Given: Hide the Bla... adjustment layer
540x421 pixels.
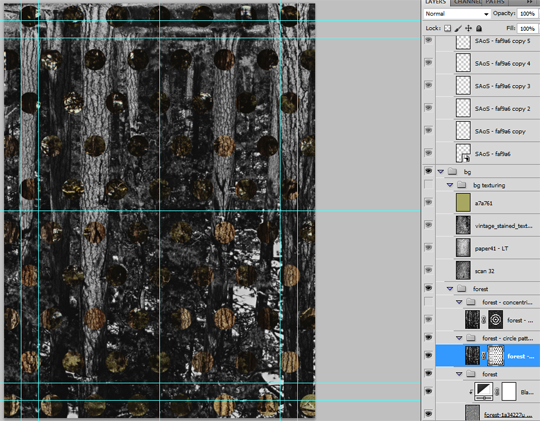Looking at the screenshot, I should click(x=428, y=391).
